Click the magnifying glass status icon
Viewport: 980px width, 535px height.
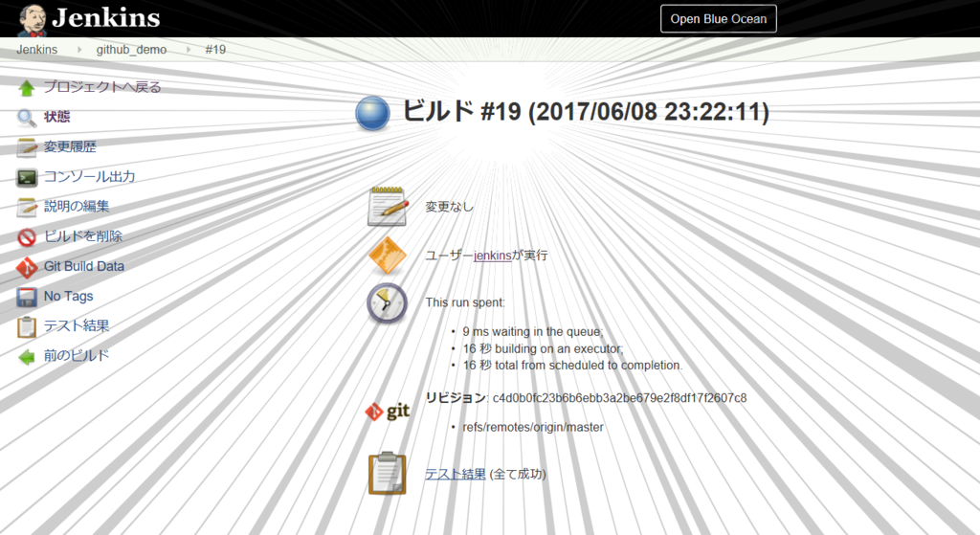pyautogui.click(x=26, y=118)
